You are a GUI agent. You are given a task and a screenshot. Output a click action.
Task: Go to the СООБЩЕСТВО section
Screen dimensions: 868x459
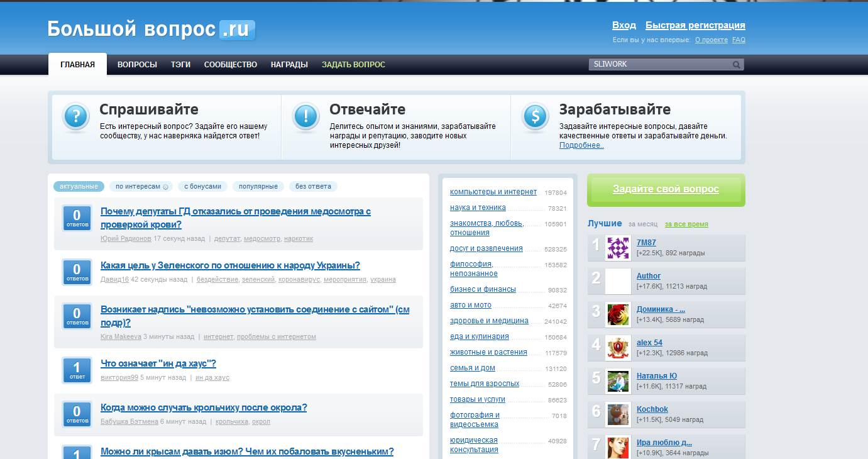[x=231, y=65]
